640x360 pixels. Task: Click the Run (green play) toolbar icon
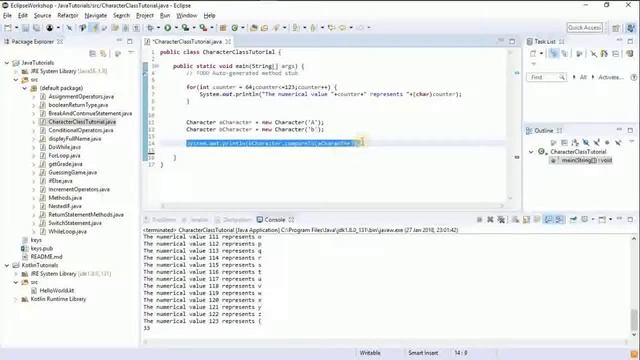click(x=168, y=28)
